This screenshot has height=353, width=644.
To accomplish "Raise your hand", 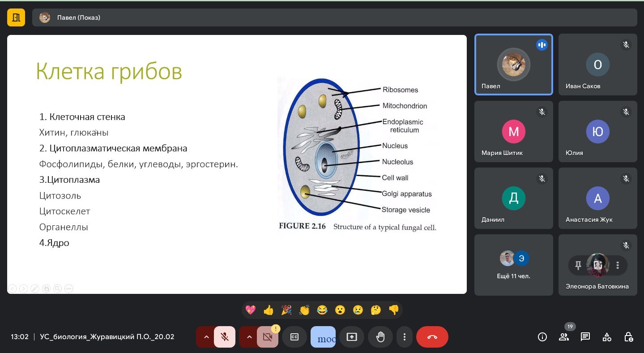I will point(380,337).
